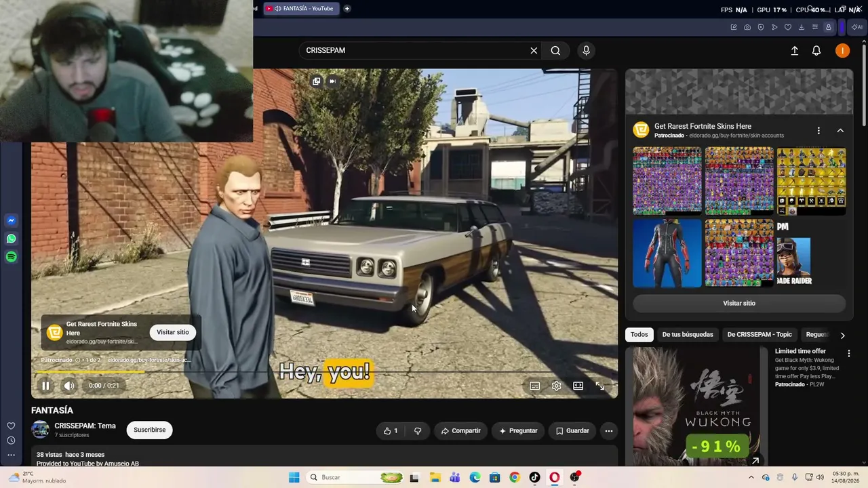
Task: Clear the CRISSEPAM search text
Action: (534, 50)
